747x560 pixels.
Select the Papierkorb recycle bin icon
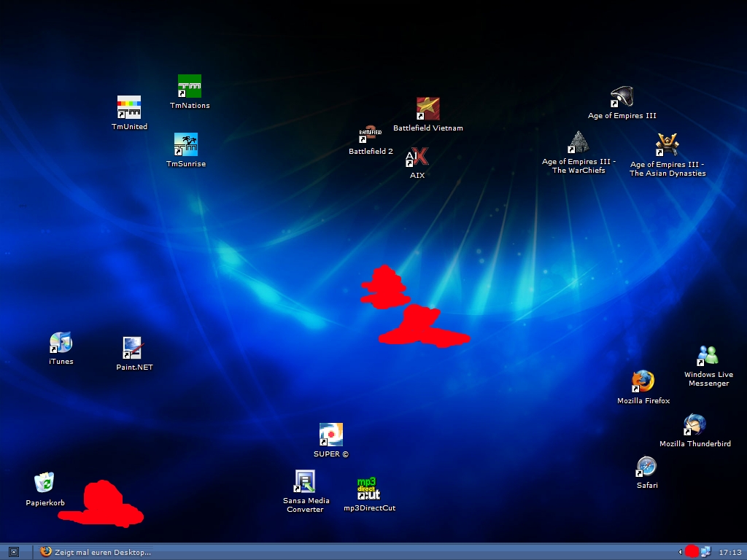(x=44, y=483)
